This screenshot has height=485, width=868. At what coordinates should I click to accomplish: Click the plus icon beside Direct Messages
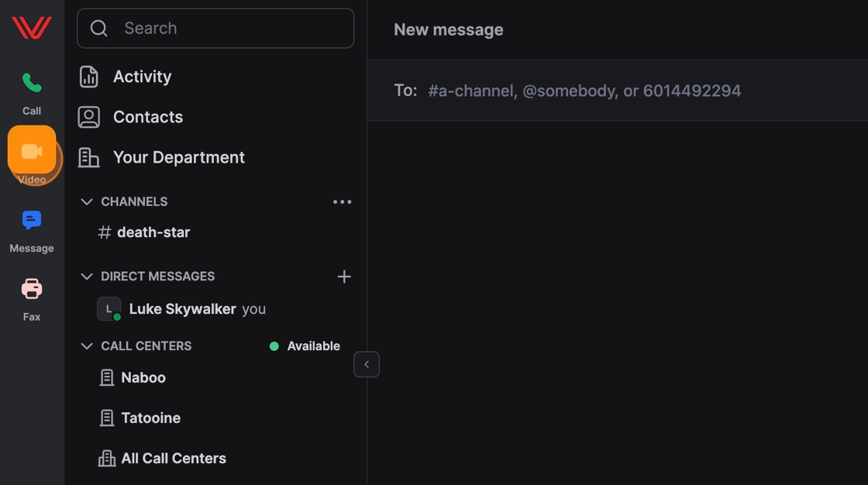pyautogui.click(x=344, y=277)
